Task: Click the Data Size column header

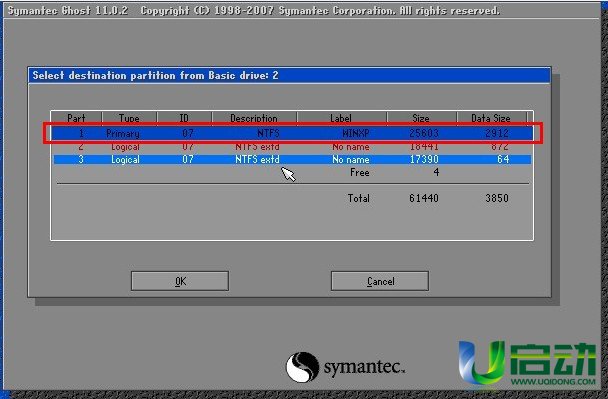Action: [491, 118]
